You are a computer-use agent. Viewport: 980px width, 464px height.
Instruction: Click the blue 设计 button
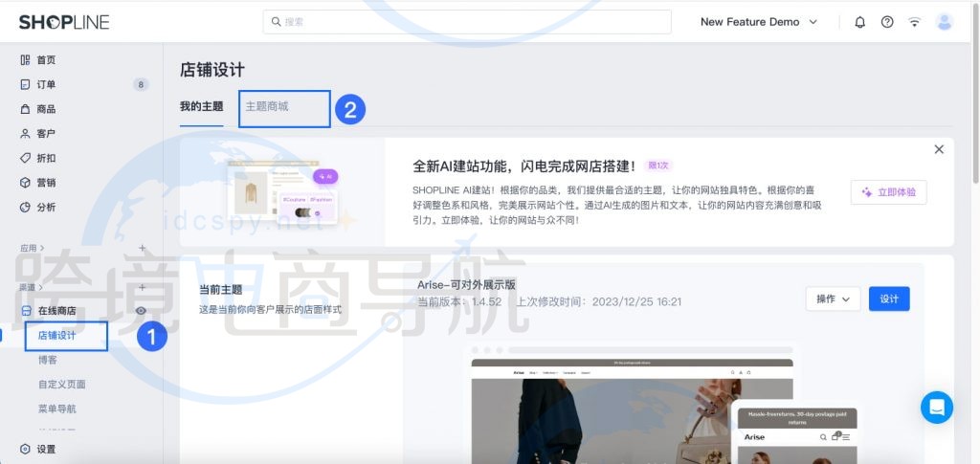click(x=889, y=299)
